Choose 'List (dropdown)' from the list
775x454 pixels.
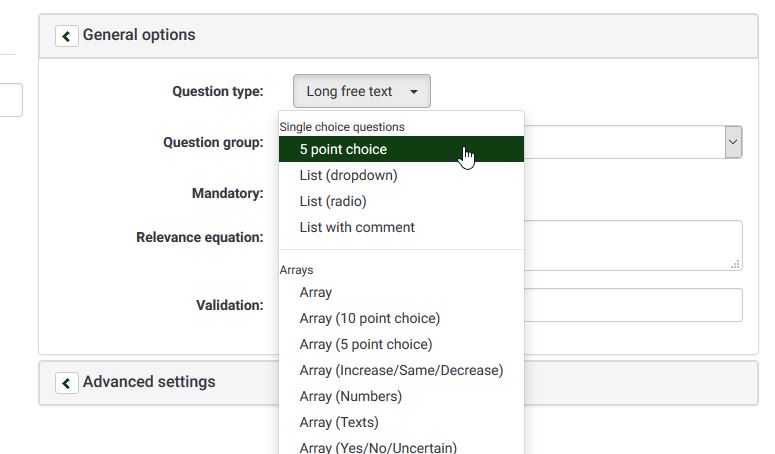click(348, 175)
